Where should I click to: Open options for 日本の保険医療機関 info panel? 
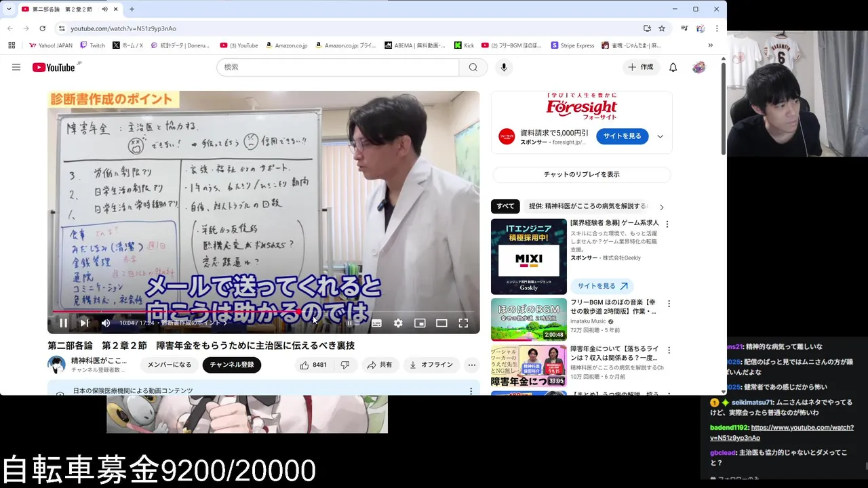point(471,391)
